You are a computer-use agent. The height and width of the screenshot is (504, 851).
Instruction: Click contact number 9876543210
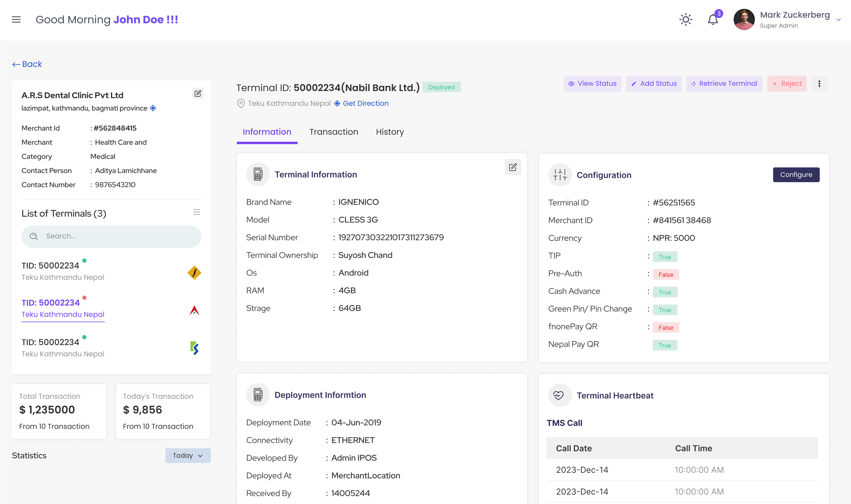tap(115, 185)
